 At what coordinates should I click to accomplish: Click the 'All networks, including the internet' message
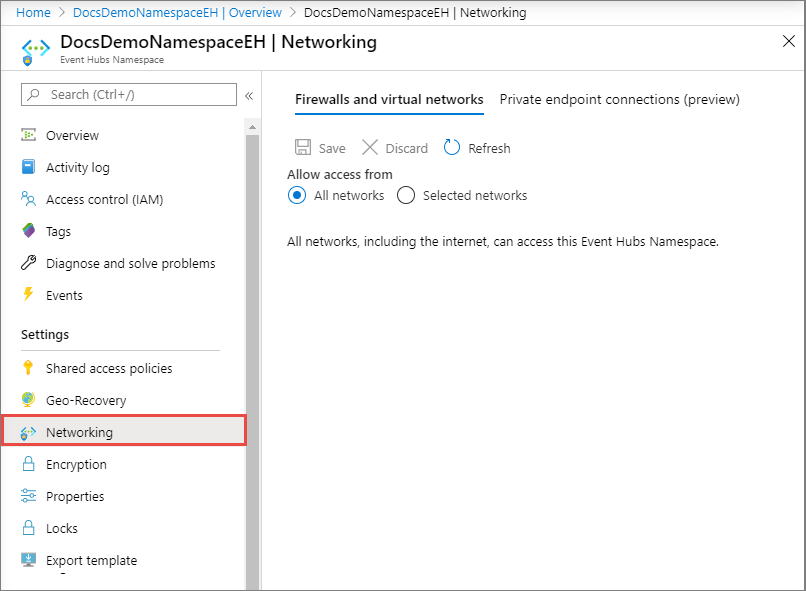[x=503, y=241]
